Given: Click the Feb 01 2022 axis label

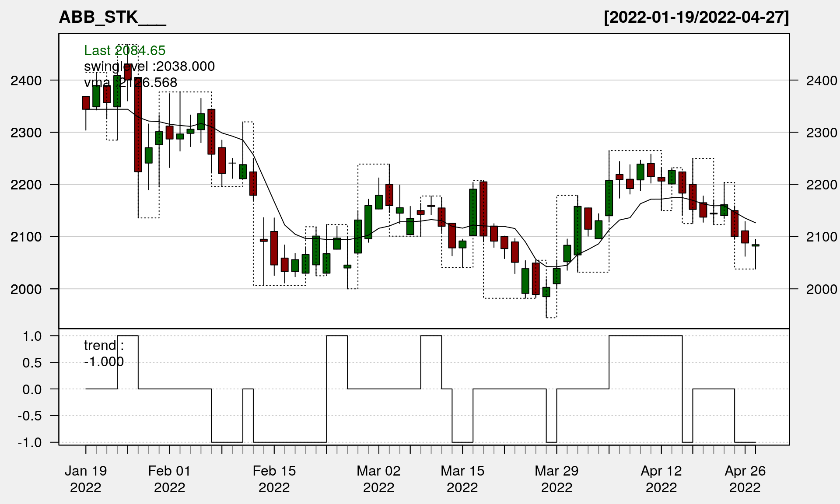Looking at the screenshot, I should (x=169, y=479).
